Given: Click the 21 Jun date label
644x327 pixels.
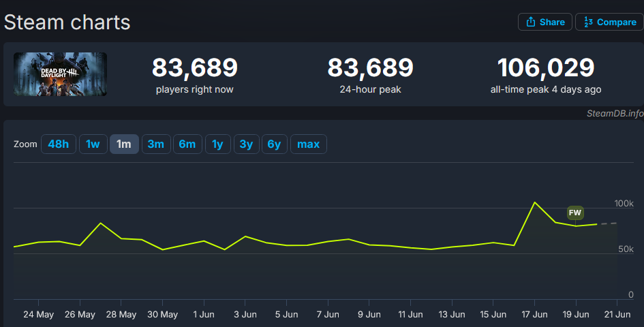Looking at the screenshot, I should point(617,314).
